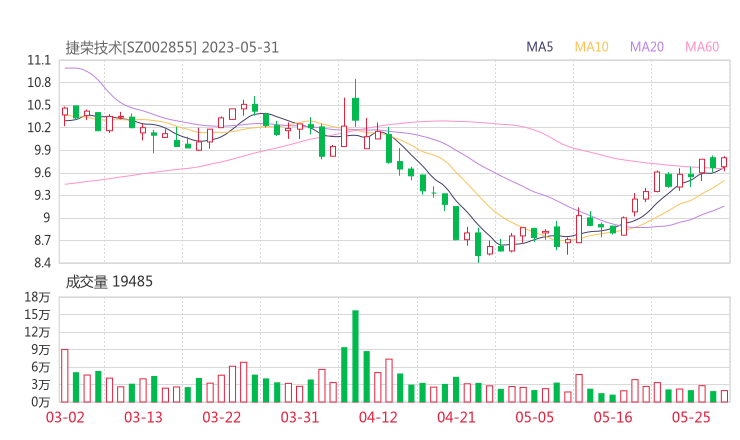Click the 03-22 date label
Image resolution: width=740 pixels, height=440 pixels.
(x=221, y=417)
